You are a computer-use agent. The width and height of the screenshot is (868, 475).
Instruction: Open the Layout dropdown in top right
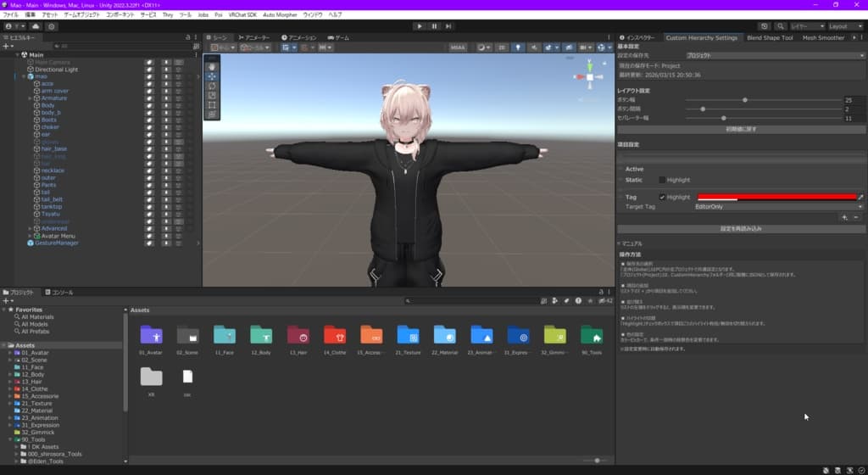tap(845, 26)
